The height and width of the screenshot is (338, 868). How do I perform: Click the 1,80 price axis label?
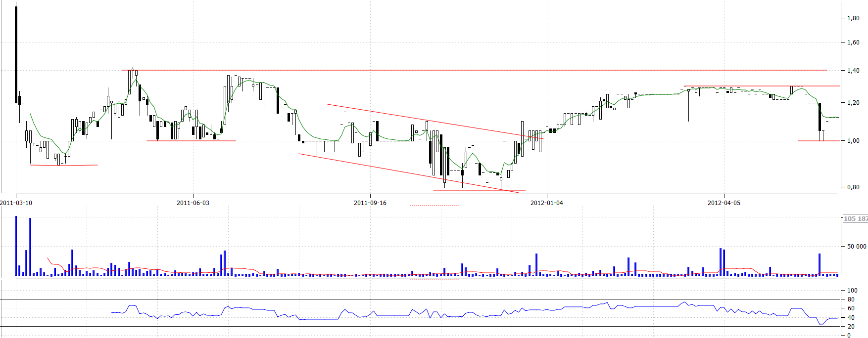(853, 18)
